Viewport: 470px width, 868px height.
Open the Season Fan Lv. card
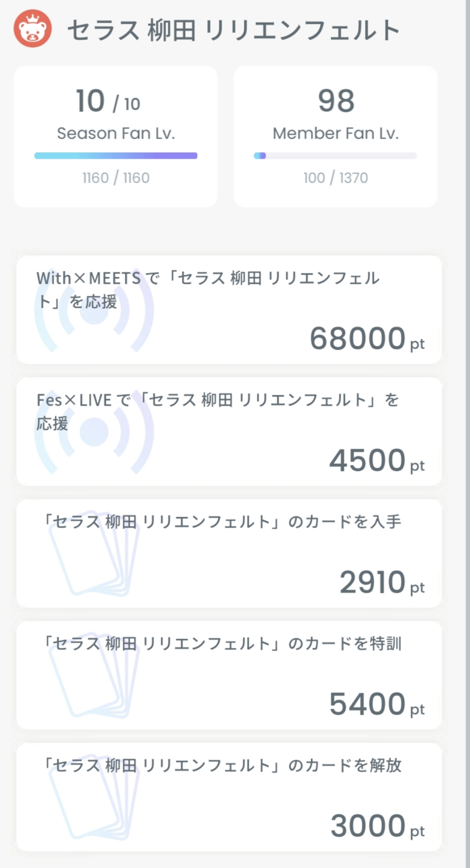[x=115, y=136]
